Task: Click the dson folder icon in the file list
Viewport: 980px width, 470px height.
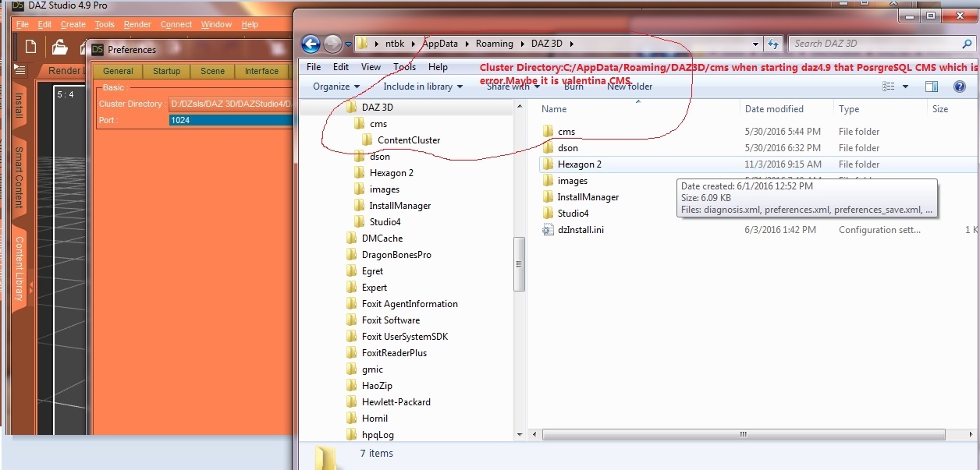Action: click(x=548, y=147)
